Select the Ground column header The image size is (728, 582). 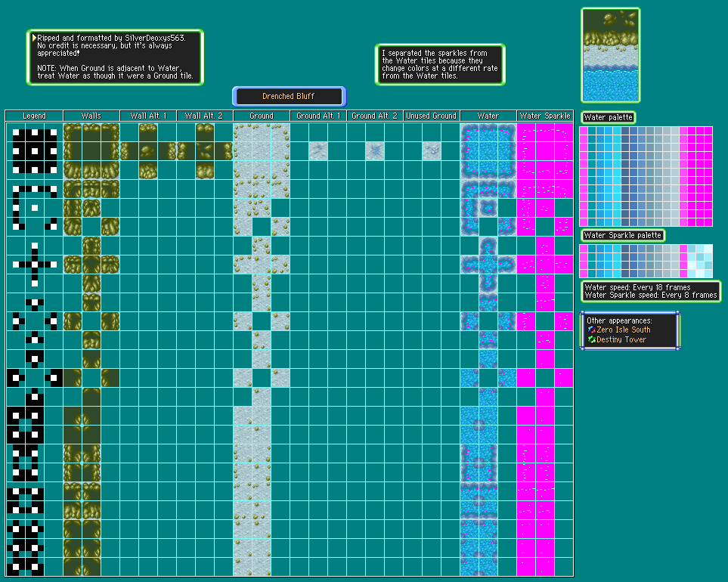[262, 116]
